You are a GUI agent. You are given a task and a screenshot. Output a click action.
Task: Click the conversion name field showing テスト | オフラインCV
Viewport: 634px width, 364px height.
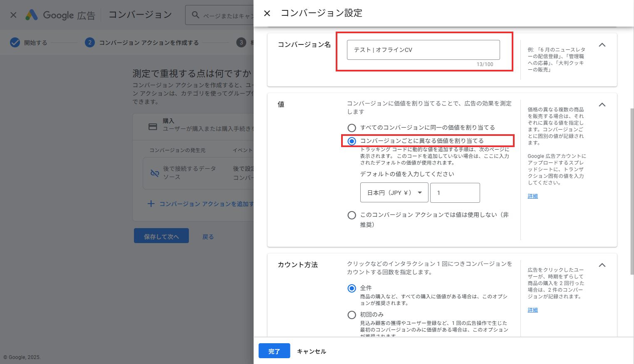click(423, 49)
